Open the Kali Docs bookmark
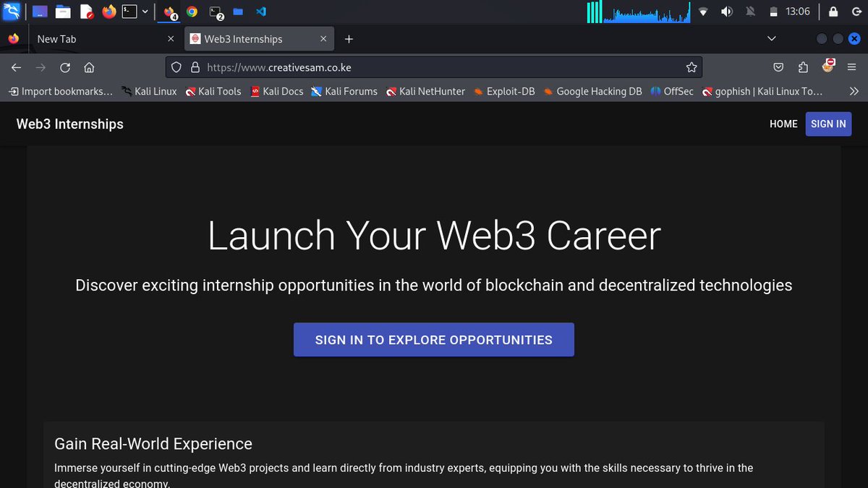Screen dimensions: 868x488 click(x=276, y=91)
